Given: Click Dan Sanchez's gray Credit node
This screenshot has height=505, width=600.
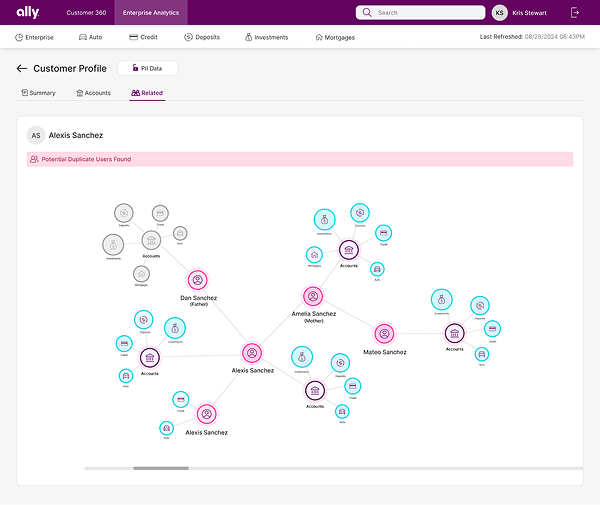Looking at the screenshot, I should point(160,213).
